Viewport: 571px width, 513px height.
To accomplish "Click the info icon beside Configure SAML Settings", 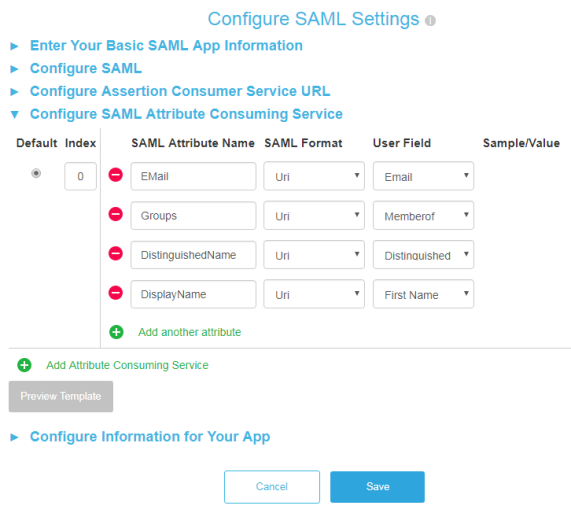I will [430, 20].
